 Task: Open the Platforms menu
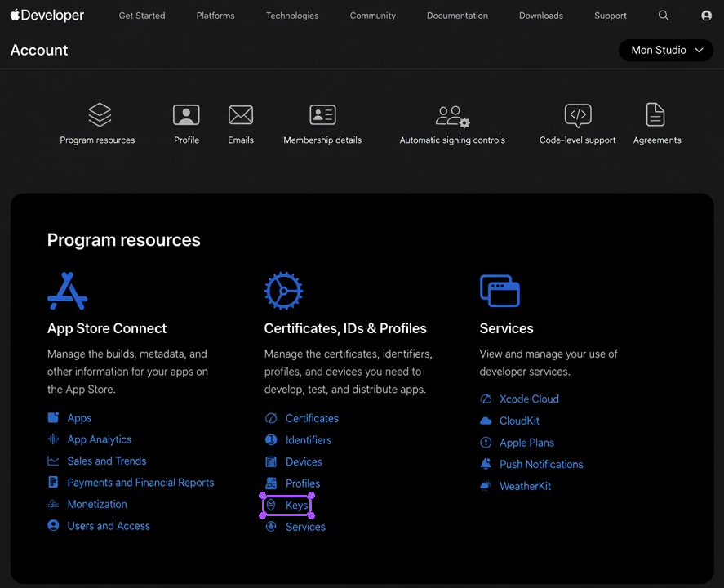click(x=215, y=16)
